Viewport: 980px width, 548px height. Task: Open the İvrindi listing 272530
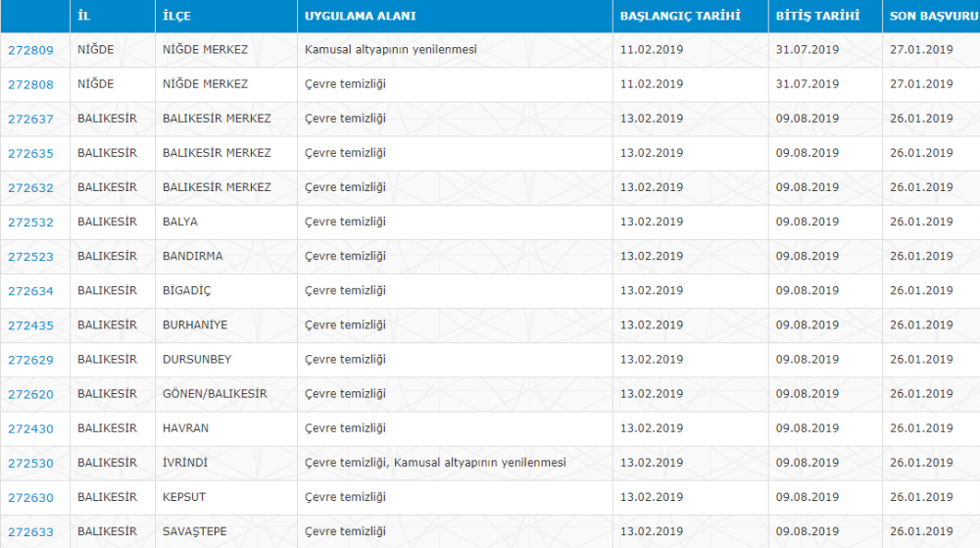pos(30,463)
